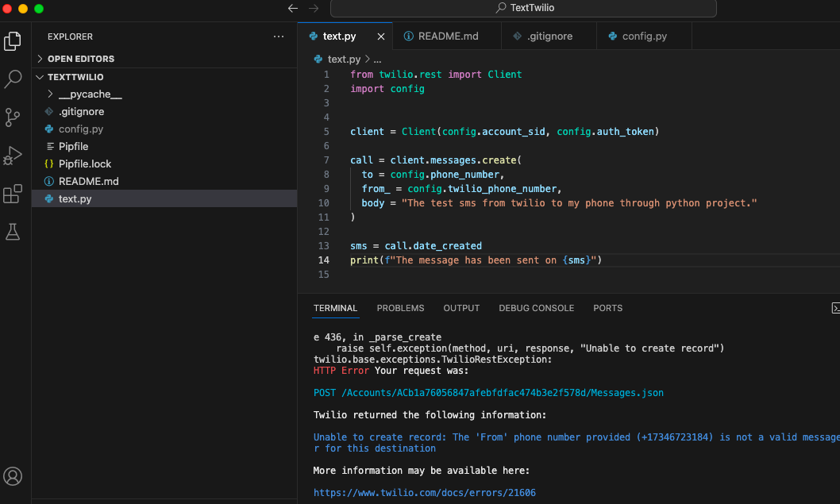Open the Explorer view in activity bar
The image size is (840, 504).
[x=13, y=41]
